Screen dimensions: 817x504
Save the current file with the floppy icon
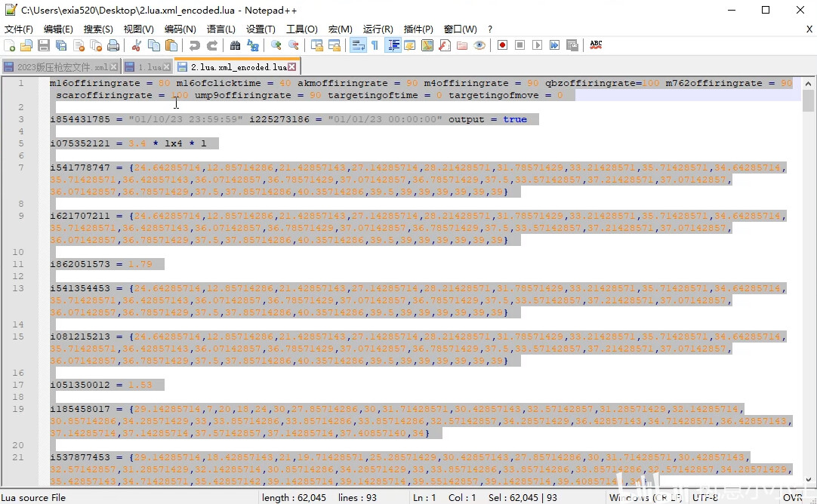coord(44,45)
